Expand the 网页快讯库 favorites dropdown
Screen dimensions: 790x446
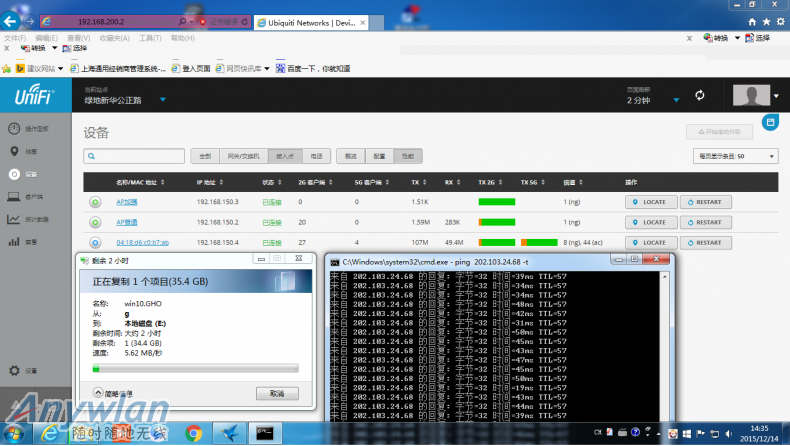click(267, 69)
